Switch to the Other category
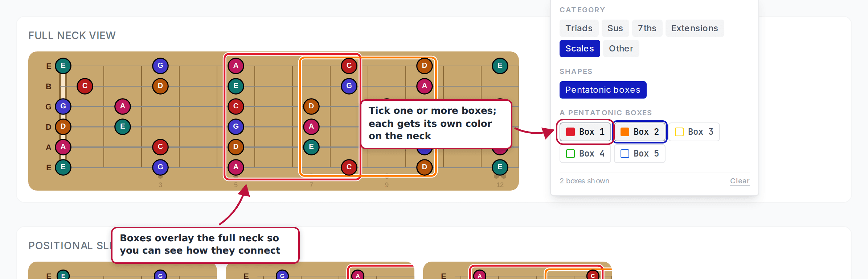The width and height of the screenshot is (868, 279). (x=621, y=49)
